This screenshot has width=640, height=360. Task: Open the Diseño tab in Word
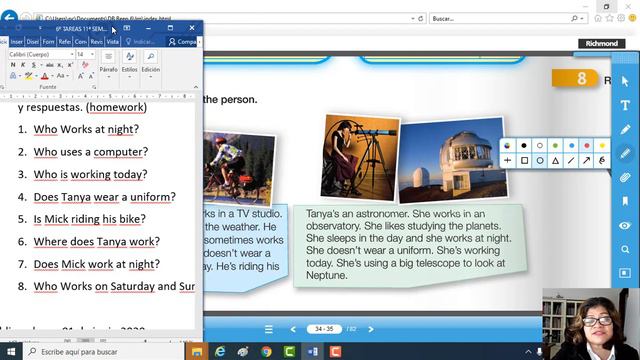32,42
